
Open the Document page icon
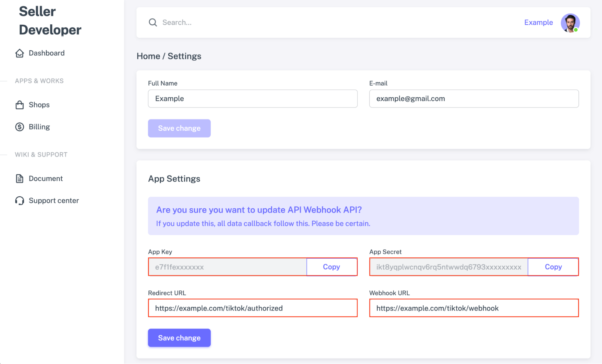(x=19, y=178)
